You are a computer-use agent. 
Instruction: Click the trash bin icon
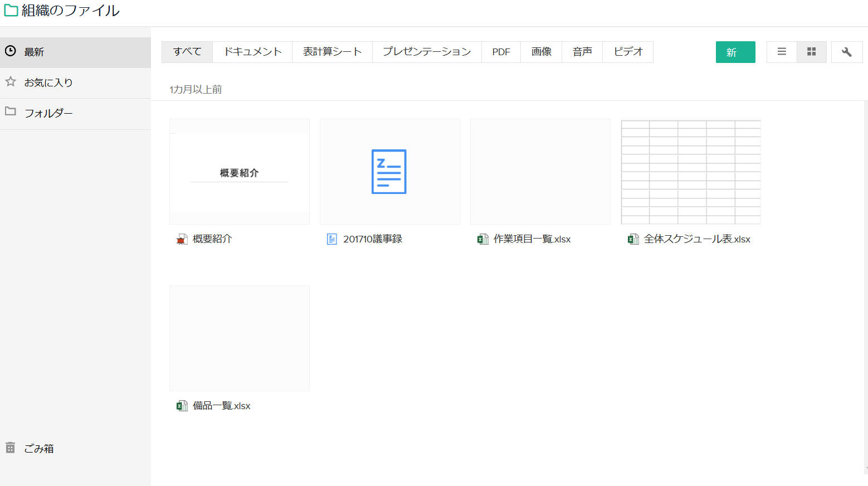coord(11,448)
